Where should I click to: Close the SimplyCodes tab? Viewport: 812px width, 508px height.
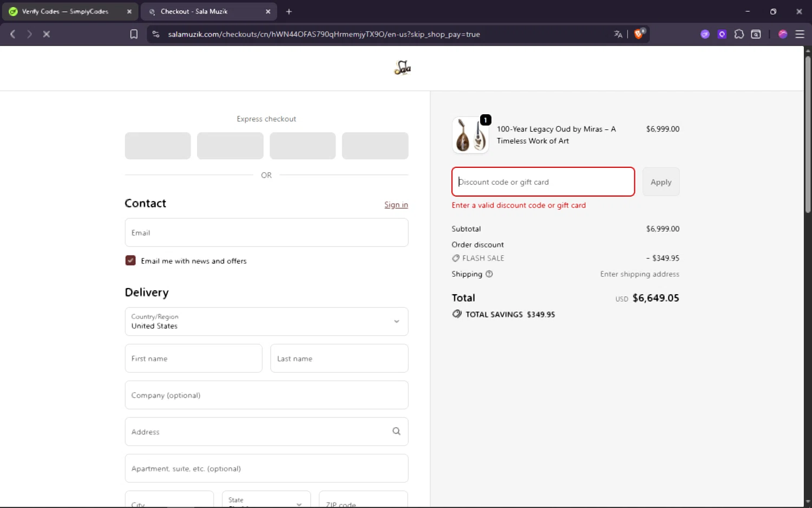point(129,11)
